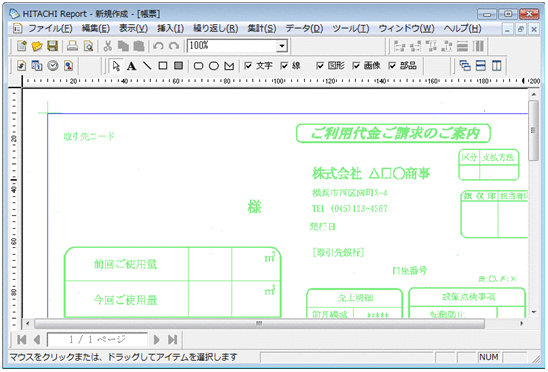Click the horizontal scrollbar thumb
The image size is (548, 372).
[259, 323]
